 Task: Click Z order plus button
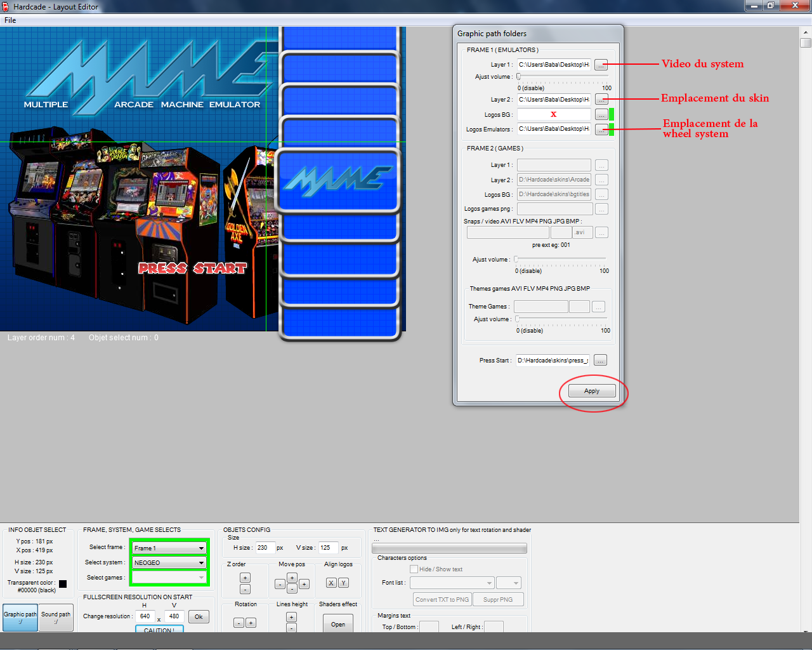coord(245,578)
